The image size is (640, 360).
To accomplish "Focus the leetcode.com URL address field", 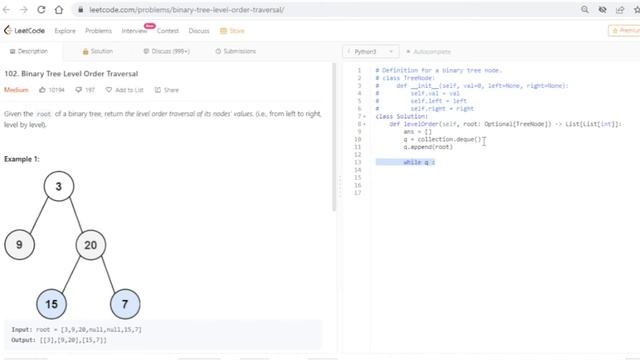I will point(186,10).
